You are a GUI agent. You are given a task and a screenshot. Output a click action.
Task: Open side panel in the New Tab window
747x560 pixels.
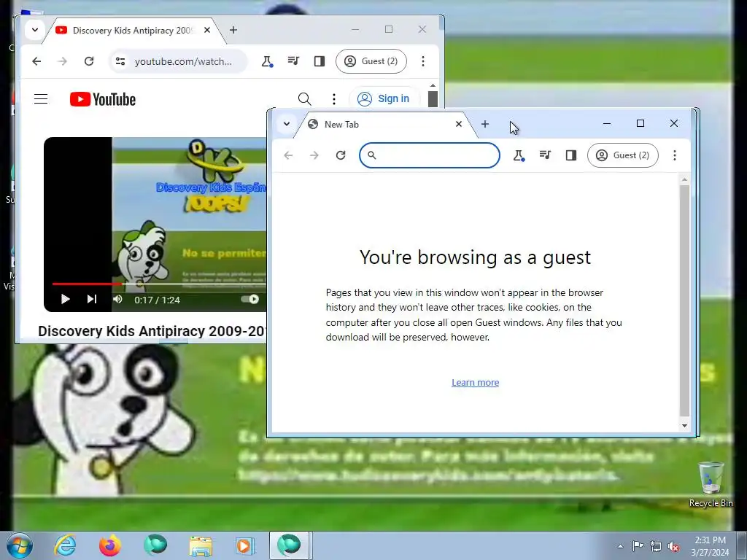click(x=571, y=155)
